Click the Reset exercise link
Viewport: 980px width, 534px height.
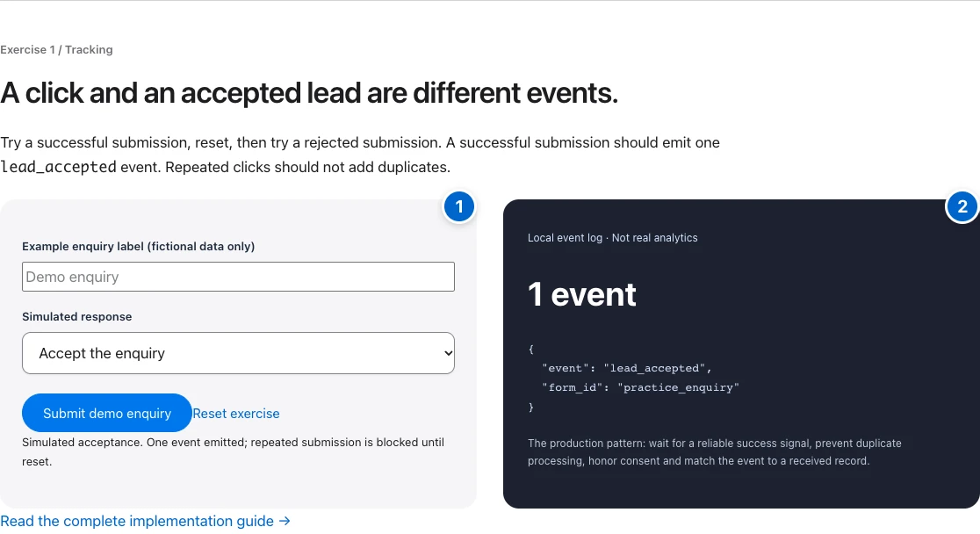coord(235,414)
